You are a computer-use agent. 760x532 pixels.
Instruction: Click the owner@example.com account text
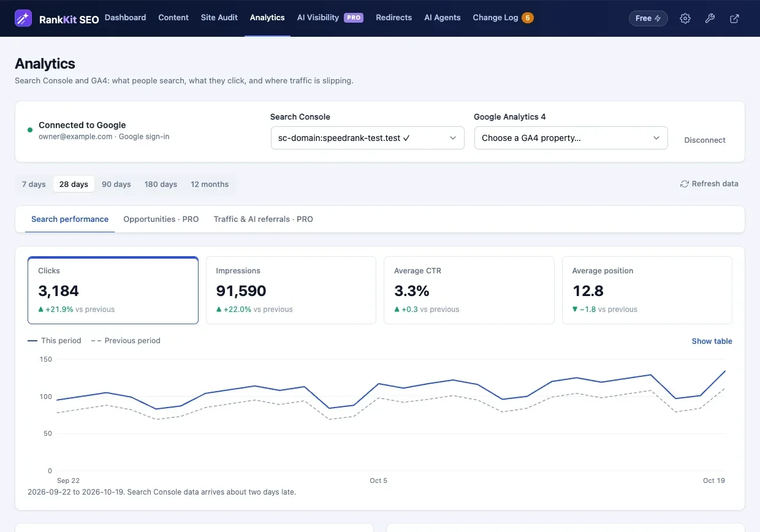pyautogui.click(x=75, y=137)
